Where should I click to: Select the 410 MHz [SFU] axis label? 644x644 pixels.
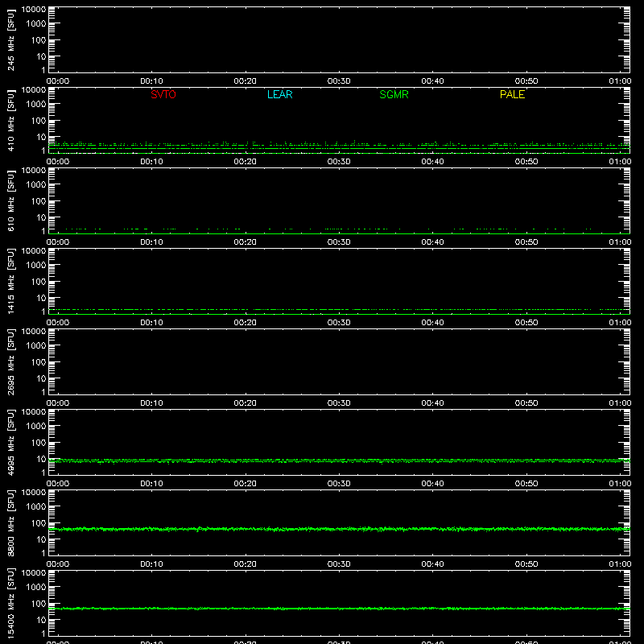tap(10, 121)
